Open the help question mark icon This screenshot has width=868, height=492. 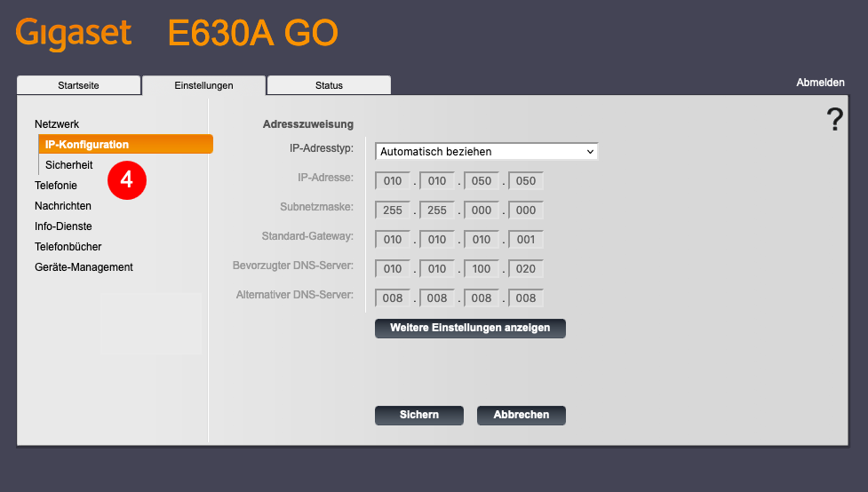(x=835, y=120)
